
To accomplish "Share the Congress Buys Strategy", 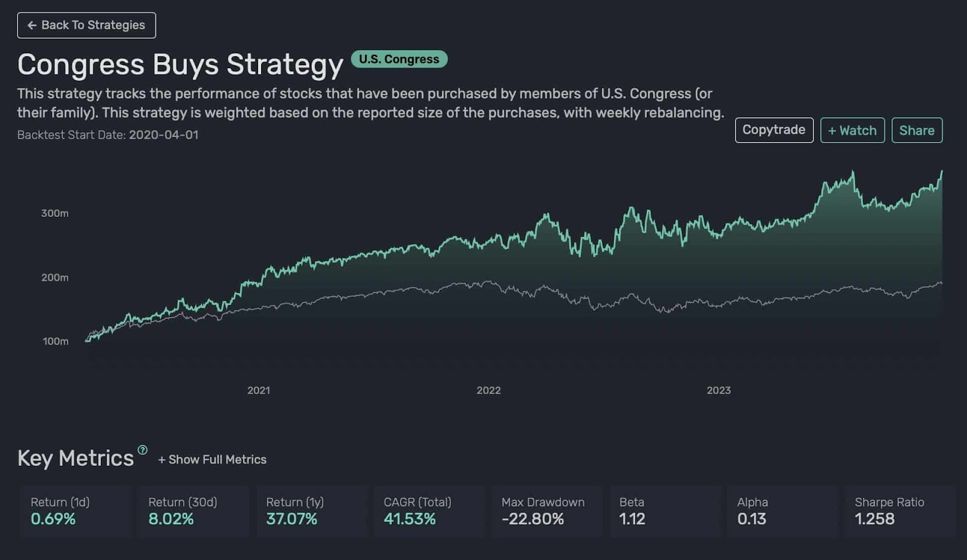I will 916,130.
